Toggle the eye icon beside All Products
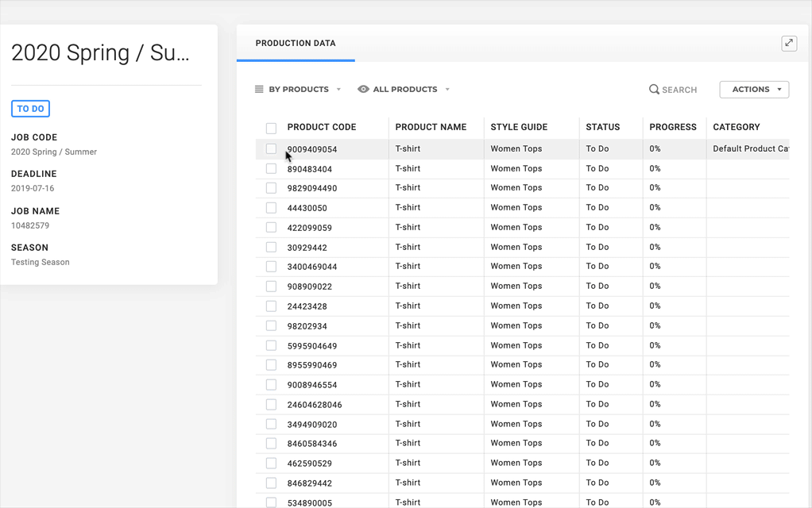 click(x=363, y=90)
